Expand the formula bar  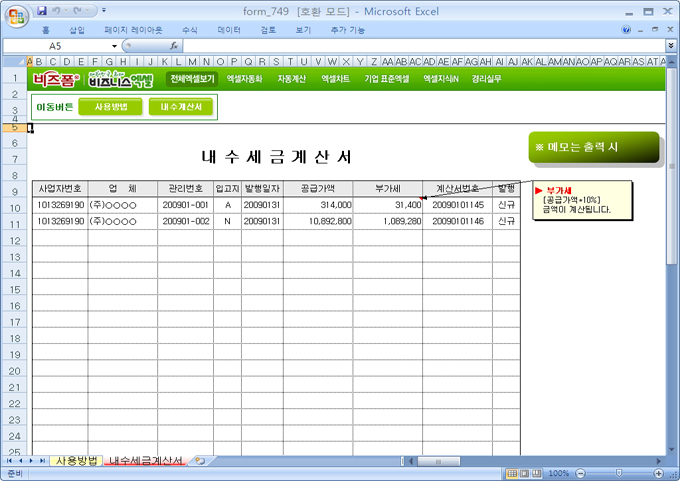[x=670, y=46]
